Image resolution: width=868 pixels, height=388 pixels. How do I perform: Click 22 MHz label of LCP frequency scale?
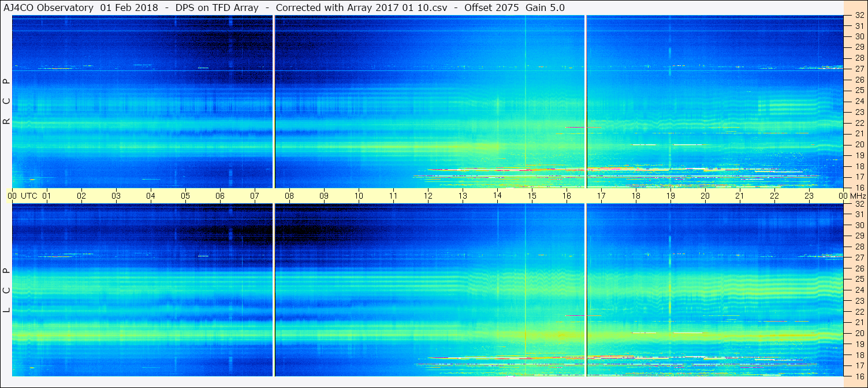point(859,311)
